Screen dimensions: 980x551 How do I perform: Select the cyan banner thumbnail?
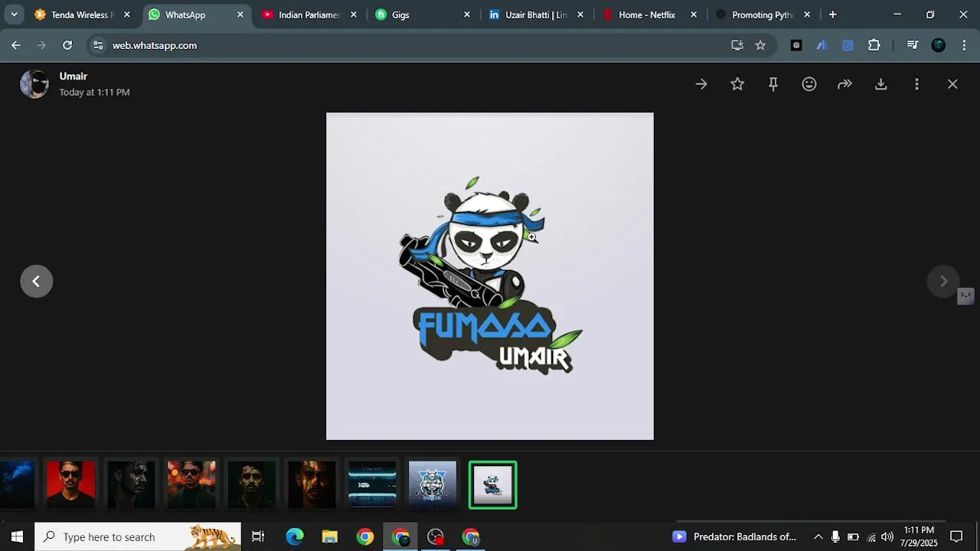372,484
